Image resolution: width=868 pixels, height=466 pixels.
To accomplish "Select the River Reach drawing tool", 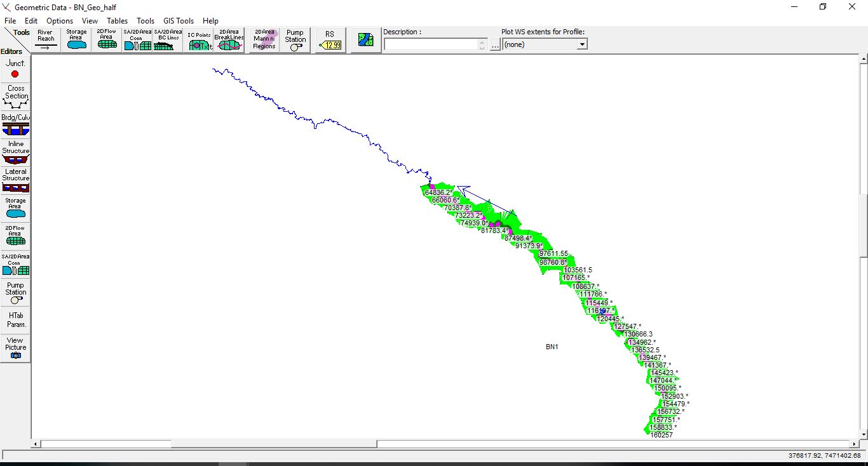I will tap(45, 39).
